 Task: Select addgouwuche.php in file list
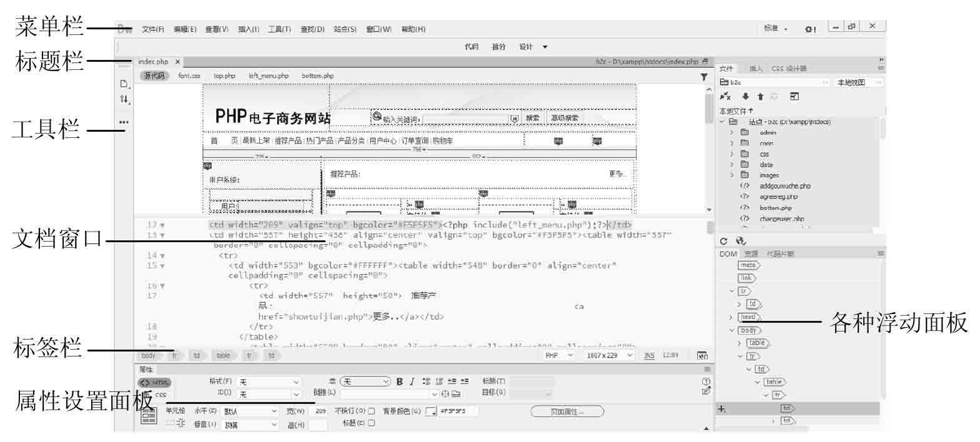[x=785, y=186]
